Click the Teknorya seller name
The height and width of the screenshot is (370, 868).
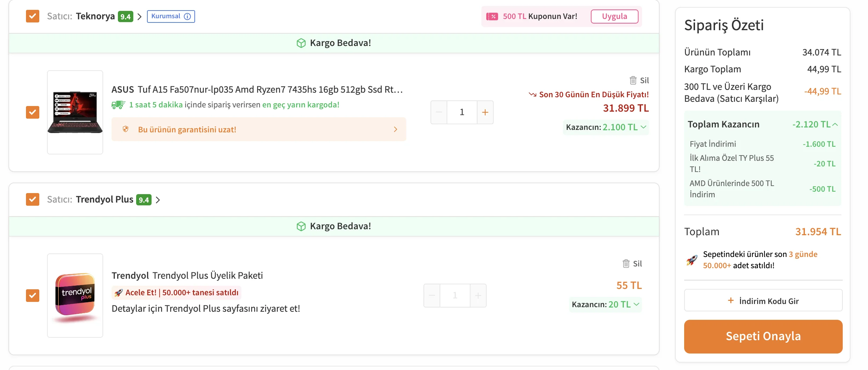click(x=95, y=16)
